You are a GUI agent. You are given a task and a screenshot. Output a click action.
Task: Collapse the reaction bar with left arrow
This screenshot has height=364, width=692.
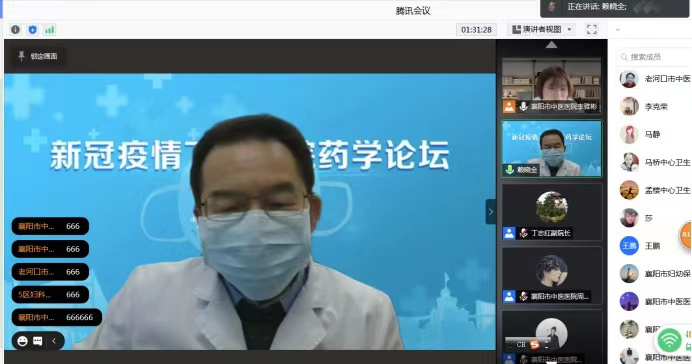(x=54, y=341)
